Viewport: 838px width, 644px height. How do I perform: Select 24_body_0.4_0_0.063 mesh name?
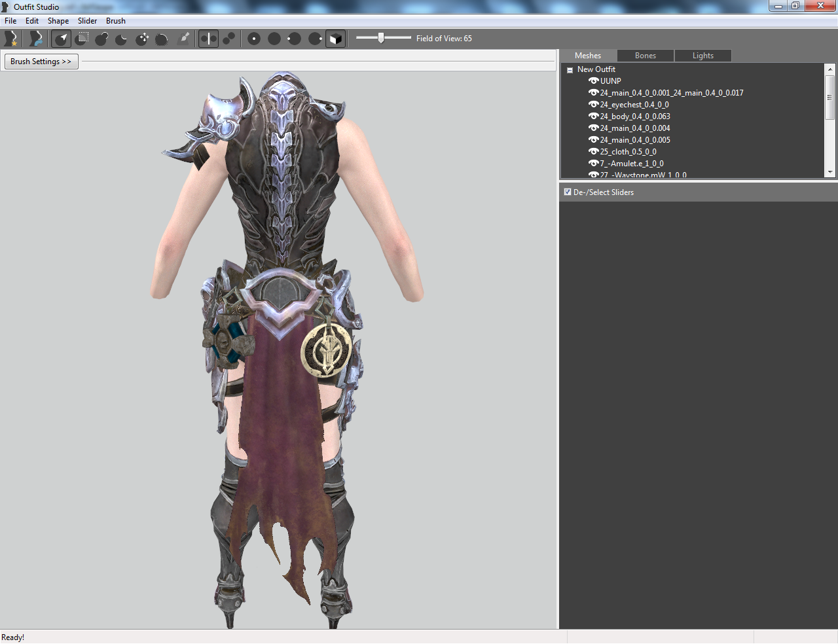(x=635, y=116)
